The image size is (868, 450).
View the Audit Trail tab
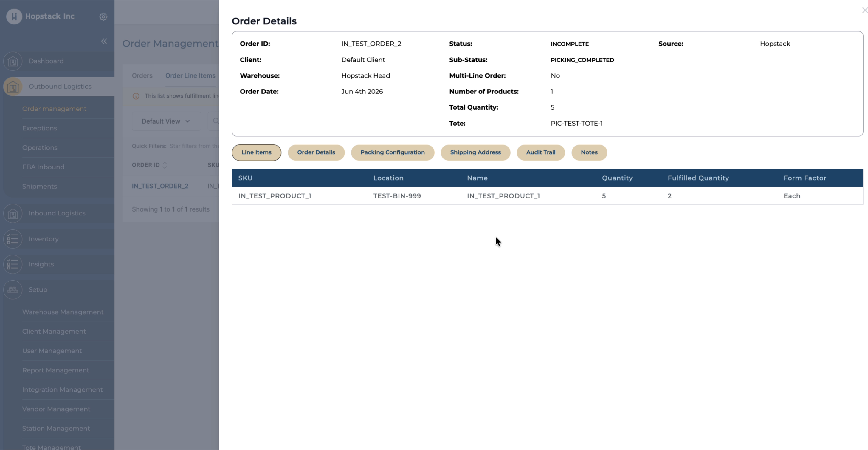541,152
